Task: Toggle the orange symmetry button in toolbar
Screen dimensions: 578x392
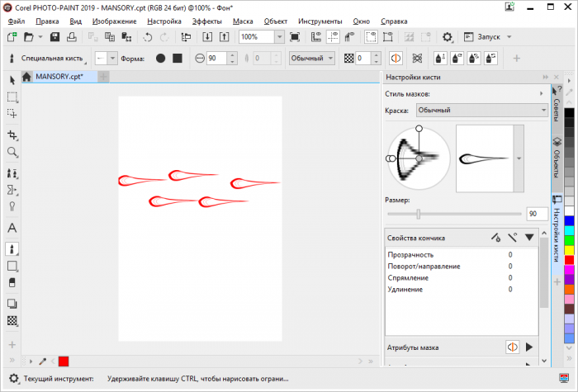Action: click(396, 59)
